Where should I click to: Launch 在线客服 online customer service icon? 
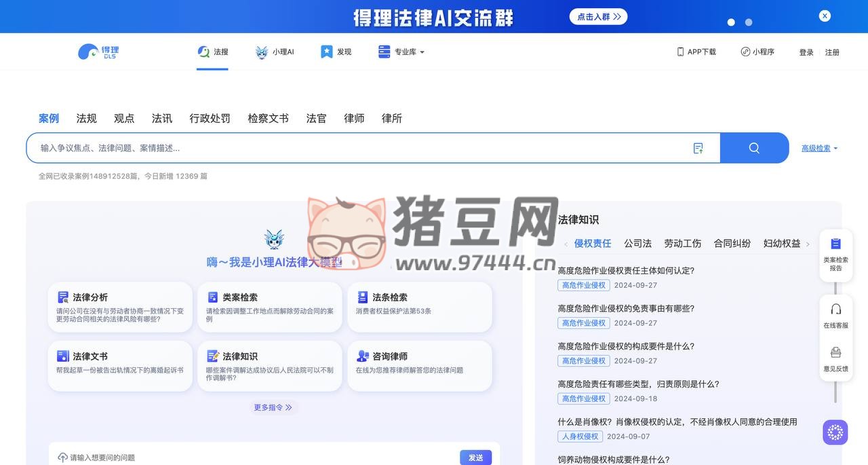835,309
